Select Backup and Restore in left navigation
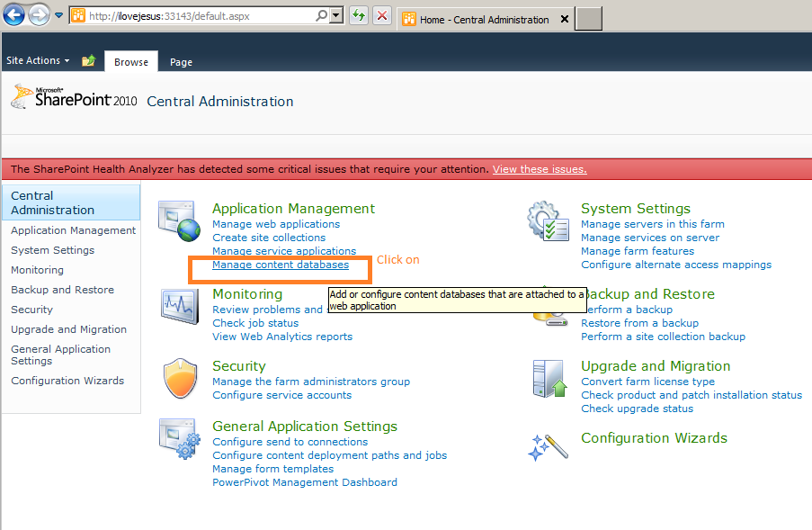This screenshot has height=530, width=812. 62,290
